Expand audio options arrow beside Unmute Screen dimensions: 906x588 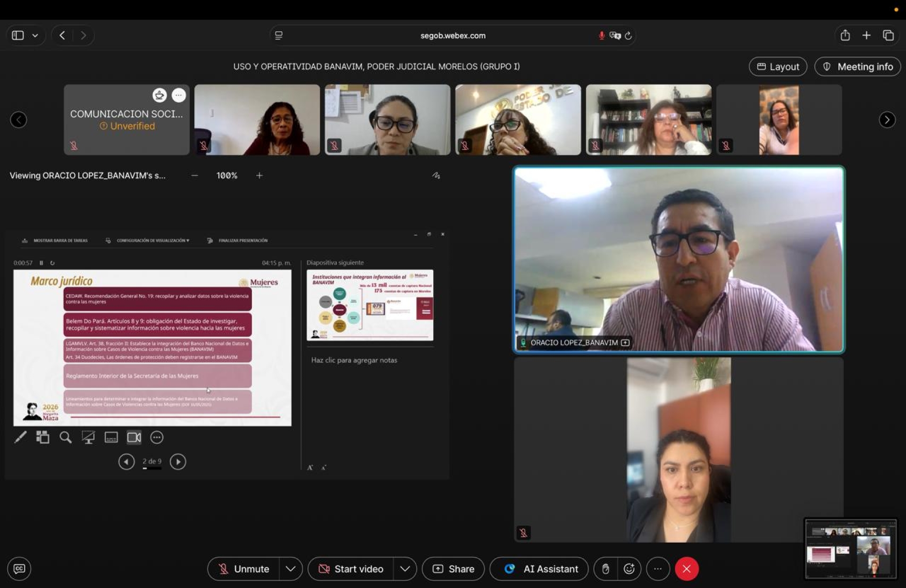point(291,569)
